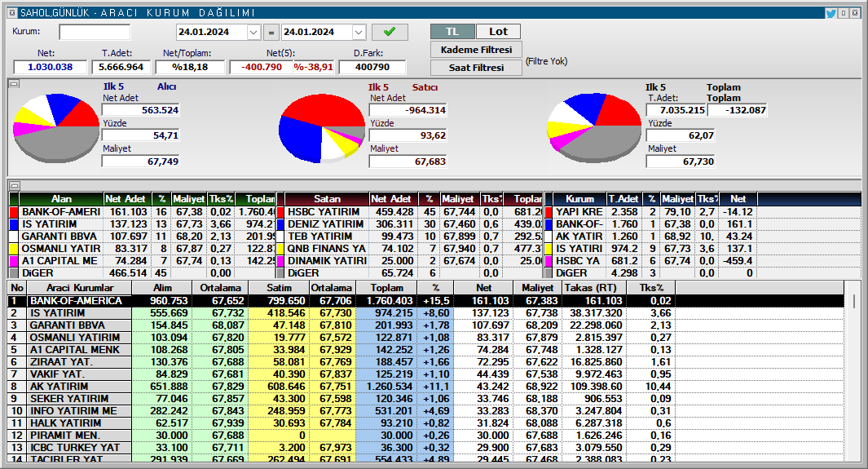Viewport: 868px width, 469px height.
Task: Sort main table by Maliyet column
Action: point(538,288)
